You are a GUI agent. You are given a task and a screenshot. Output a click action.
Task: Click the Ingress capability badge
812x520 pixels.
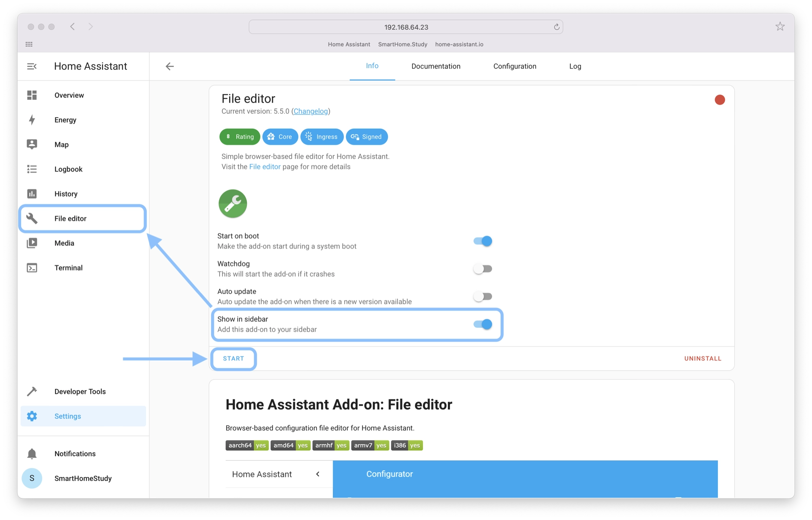[322, 137]
